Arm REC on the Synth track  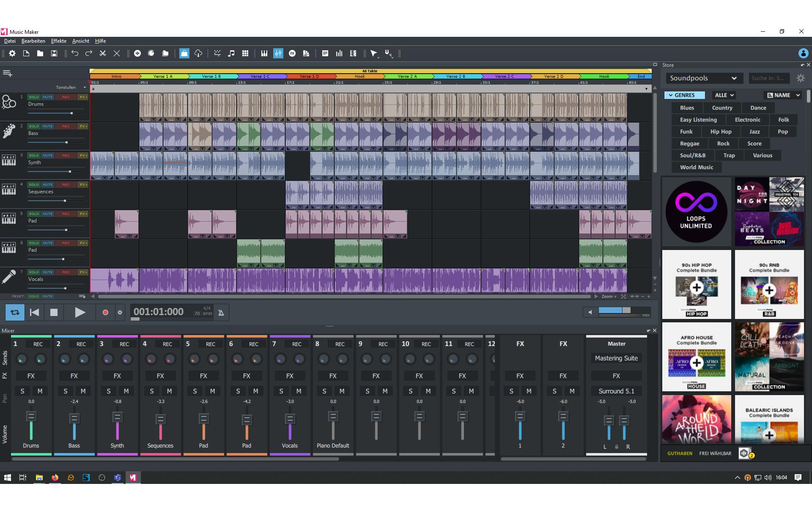click(66, 155)
